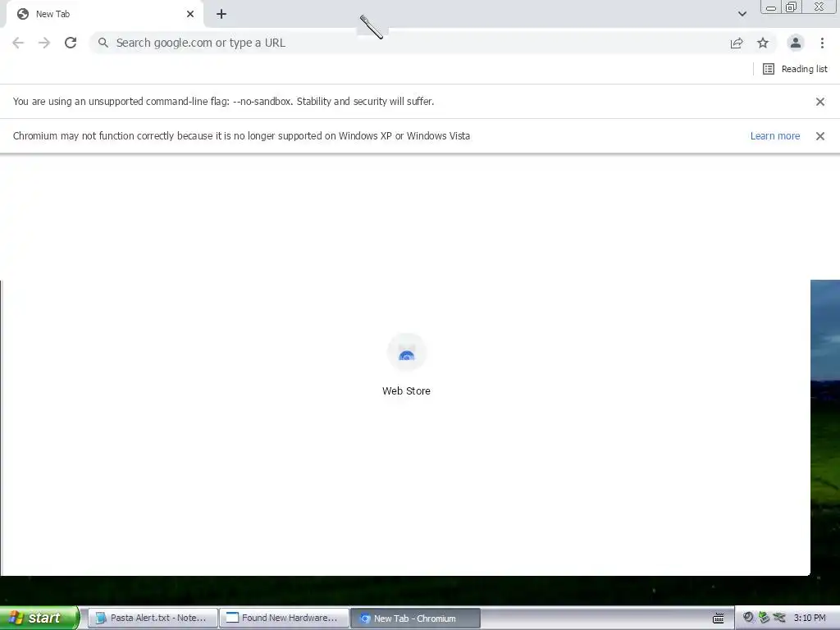Viewport: 840px width, 630px height.
Task: Click the search magnifier icon in address bar
Action: (103, 43)
